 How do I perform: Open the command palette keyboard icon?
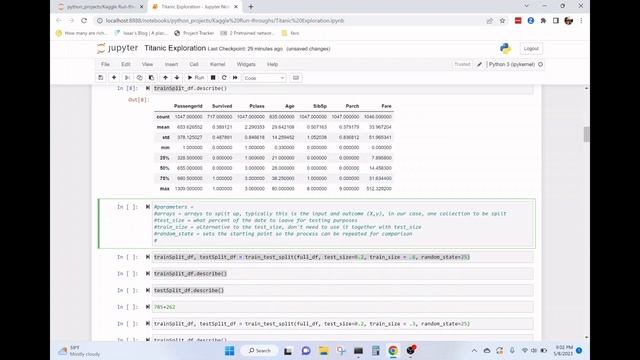coord(296,78)
